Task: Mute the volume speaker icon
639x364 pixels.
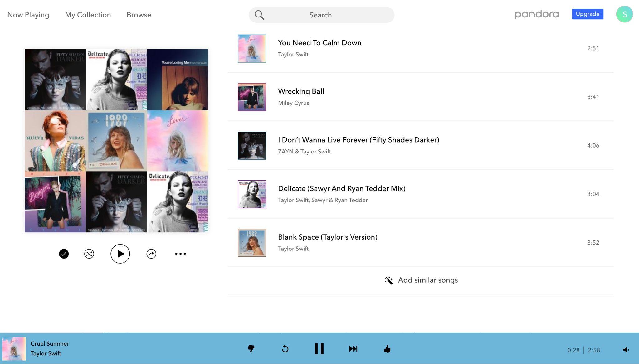Action: tap(626, 350)
